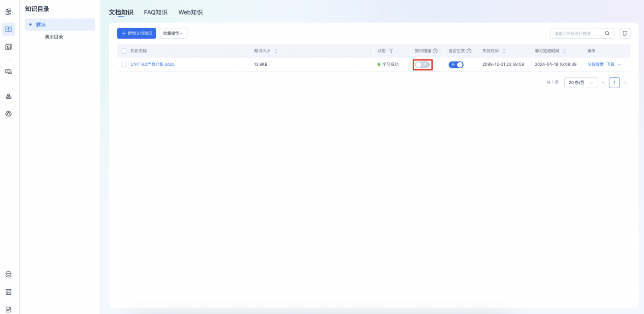Open the checklist form icon in lower sidebar

point(9,292)
